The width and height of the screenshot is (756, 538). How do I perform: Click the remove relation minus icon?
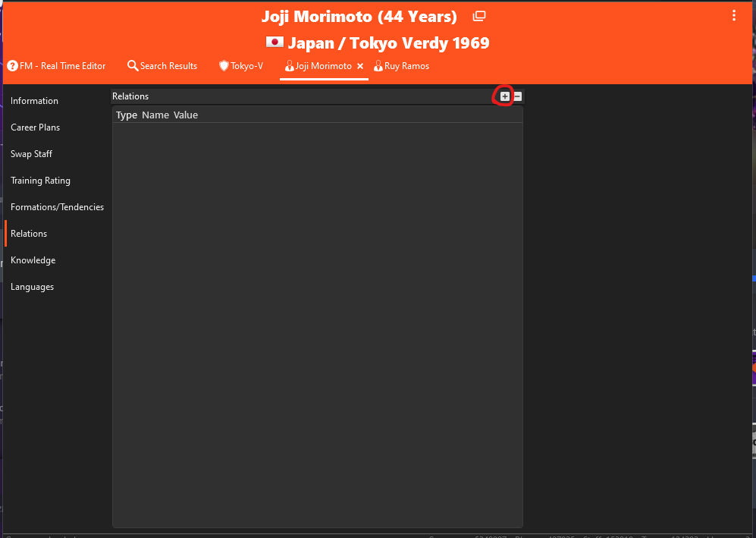517,96
